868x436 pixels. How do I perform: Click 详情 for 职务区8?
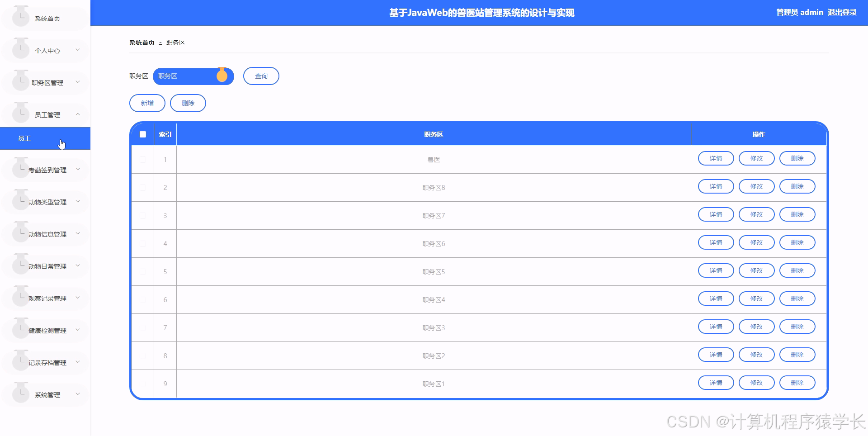716,186
